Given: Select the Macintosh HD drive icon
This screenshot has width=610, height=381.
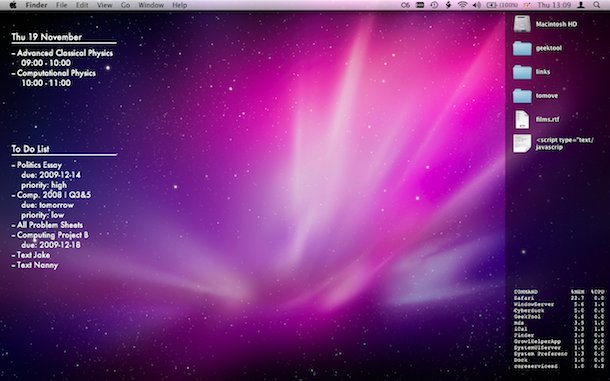Looking at the screenshot, I should [x=522, y=24].
